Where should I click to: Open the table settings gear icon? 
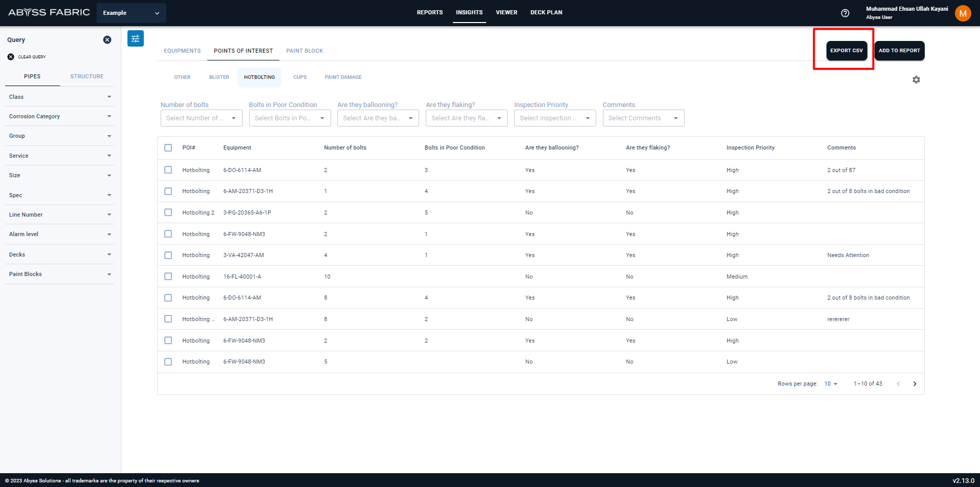tap(916, 80)
